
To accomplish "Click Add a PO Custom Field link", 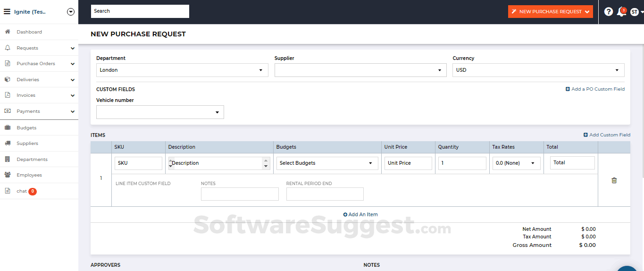I will click(595, 89).
